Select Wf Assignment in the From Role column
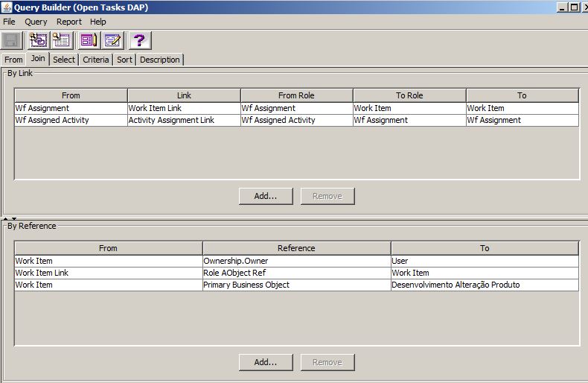Viewport: 588px width, 383px height. pos(297,108)
